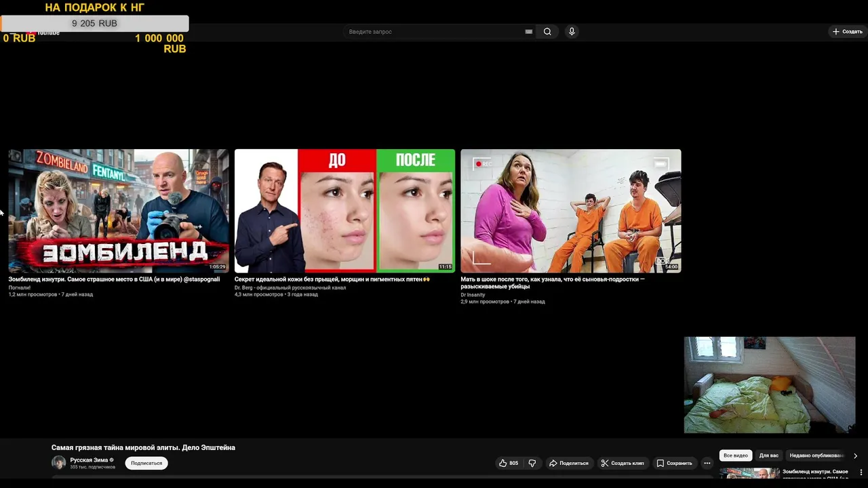
Task: Click the 'НА ПОДАРОК К НГ' overlay heading
Action: (x=95, y=7)
